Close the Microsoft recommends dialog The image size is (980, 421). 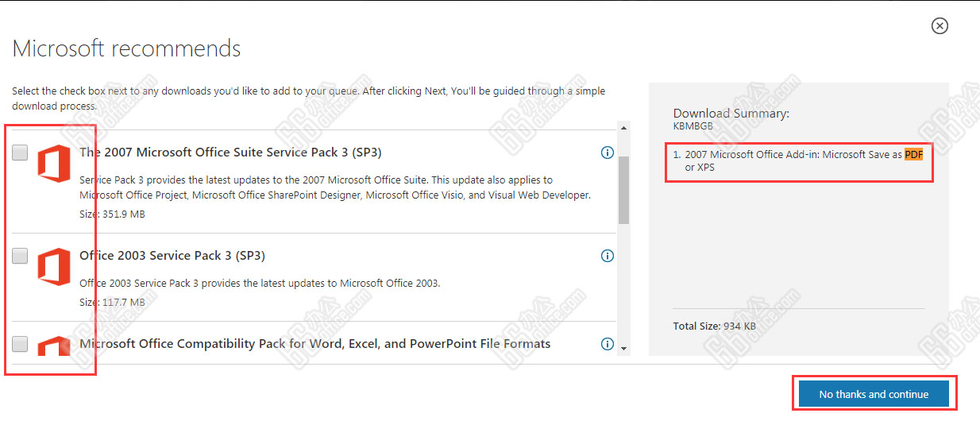point(939,26)
